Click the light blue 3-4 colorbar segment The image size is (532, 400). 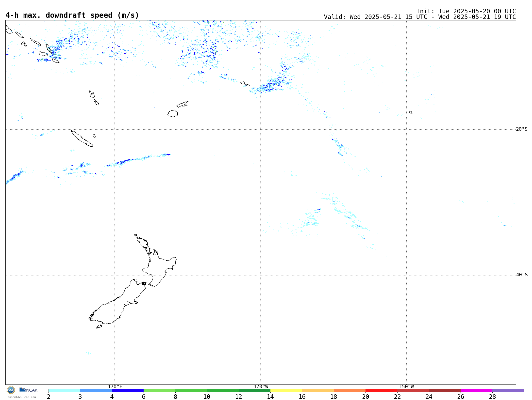point(96,391)
